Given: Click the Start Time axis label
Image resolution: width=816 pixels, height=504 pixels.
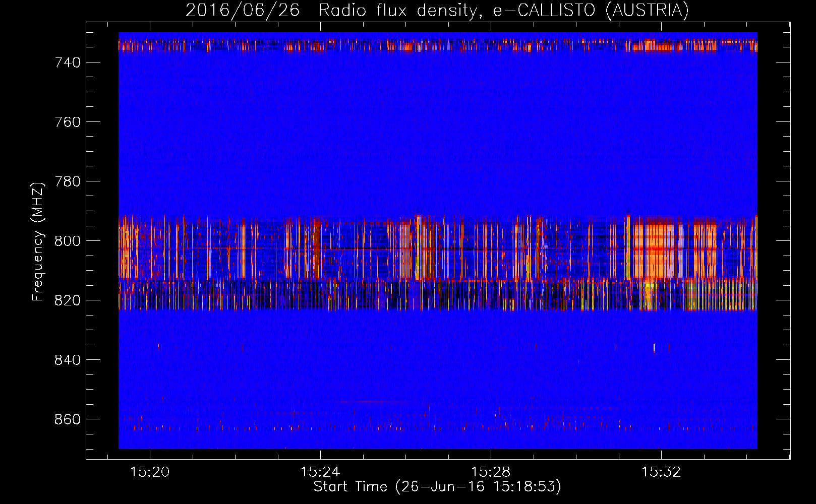Looking at the screenshot, I should click(x=437, y=486).
